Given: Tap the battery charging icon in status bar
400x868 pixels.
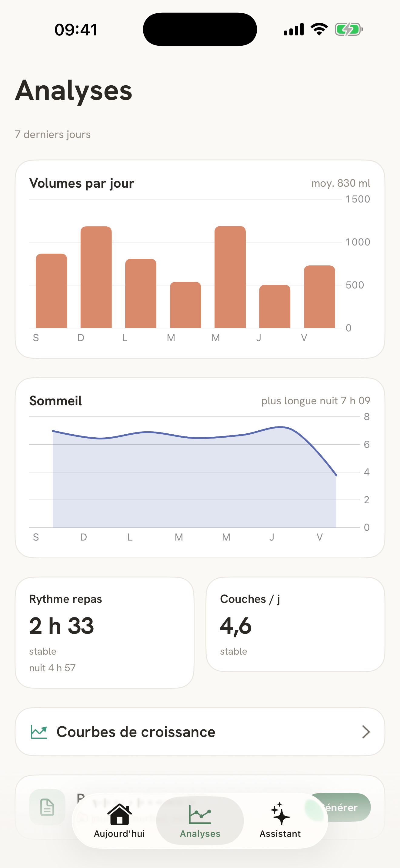Looking at the screenshot, I should [x=349, y=29].
